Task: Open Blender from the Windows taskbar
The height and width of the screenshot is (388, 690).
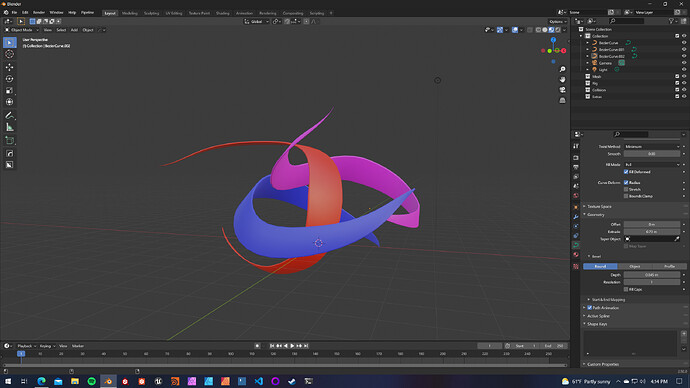Action: [x=108, y=381]
